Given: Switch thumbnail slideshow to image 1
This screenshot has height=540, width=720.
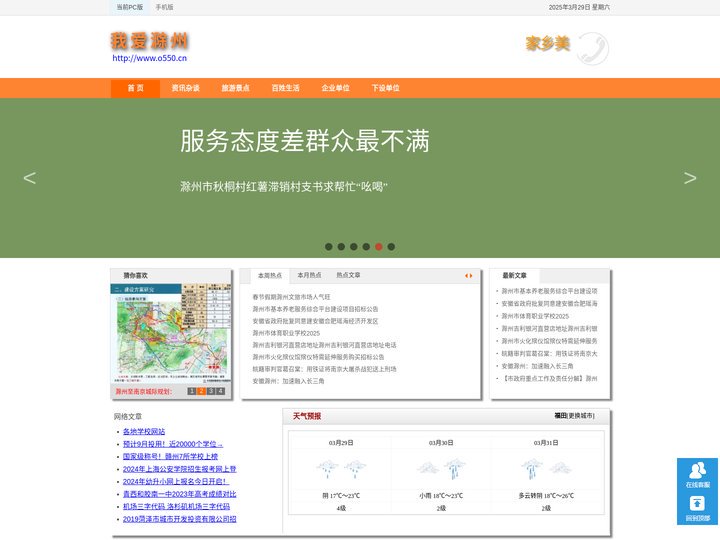Looking at the screenshot, I should click(x=191, y=391).
